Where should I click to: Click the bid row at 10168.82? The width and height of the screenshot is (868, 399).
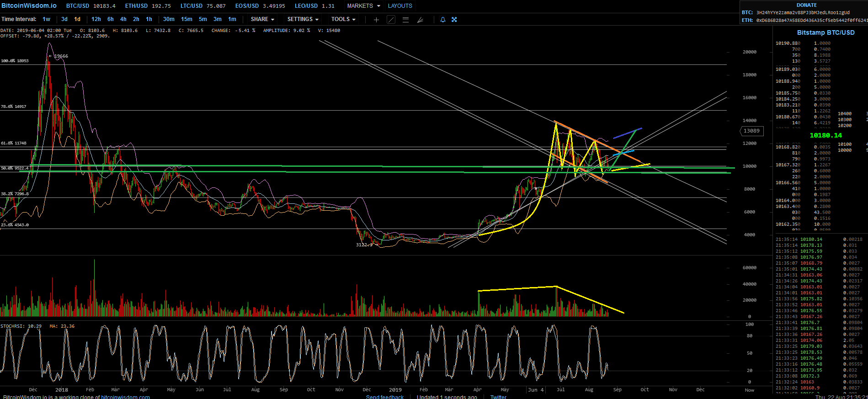pos(803,147)
